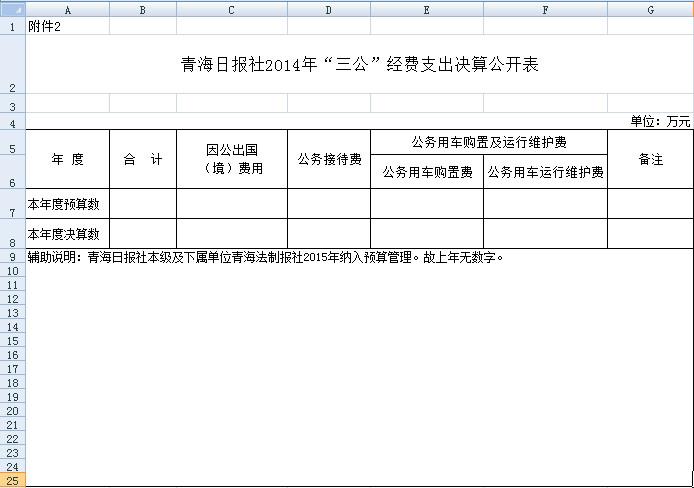Click the 辅助说明 note text in row 9
Viewport: 694px width, 488px height.
click(266, 257)
